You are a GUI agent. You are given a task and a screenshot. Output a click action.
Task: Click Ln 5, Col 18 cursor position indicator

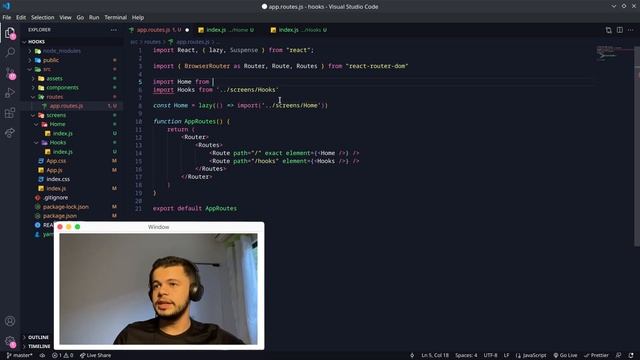click(x=435, y=356)
